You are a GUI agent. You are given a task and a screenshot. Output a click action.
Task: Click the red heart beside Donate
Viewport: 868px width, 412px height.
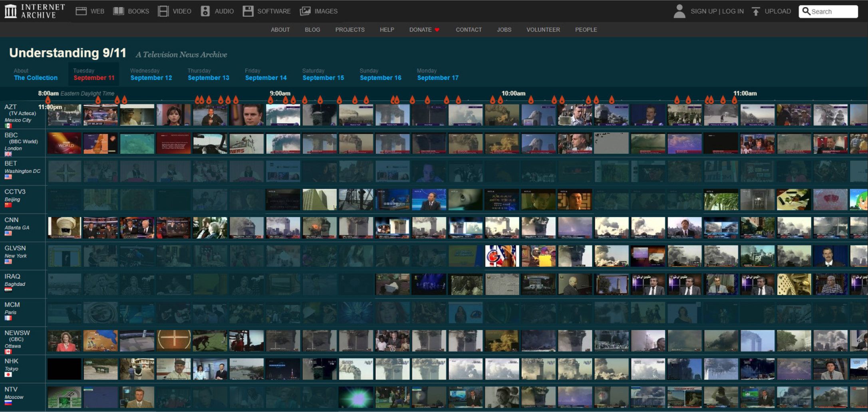(x=437, y=30)
